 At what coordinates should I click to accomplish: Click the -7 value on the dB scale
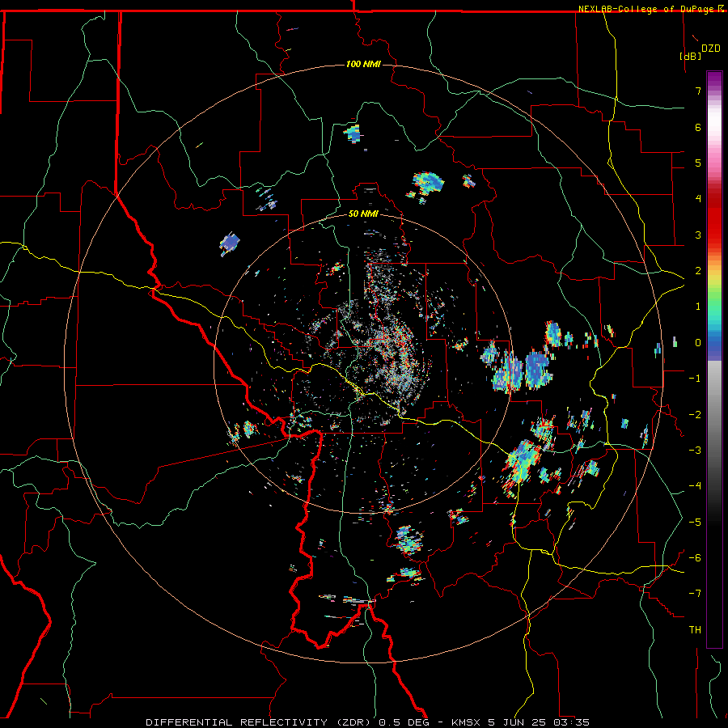coord(695,594)
